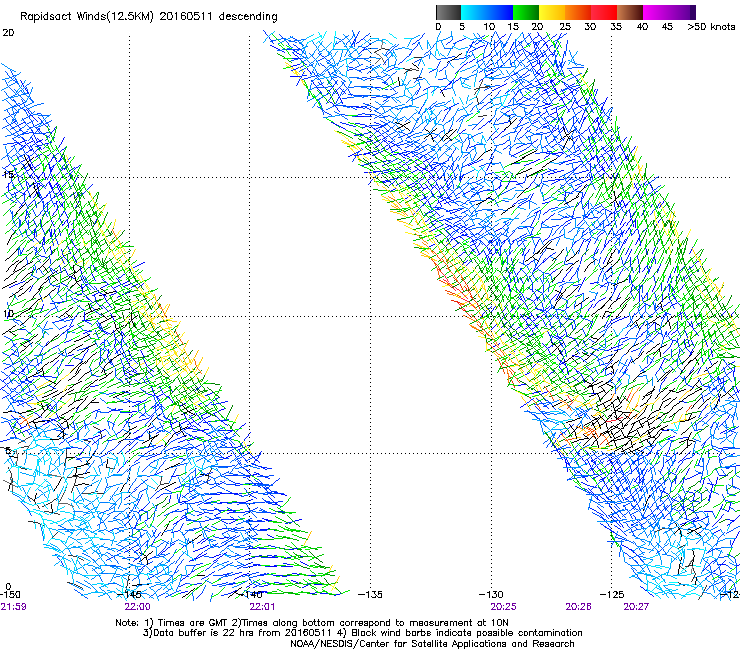Click the brown 35-40 knots legend segment
Image resolution: width=740 pixels, height=650 pixels.
[x=630, y=12]
